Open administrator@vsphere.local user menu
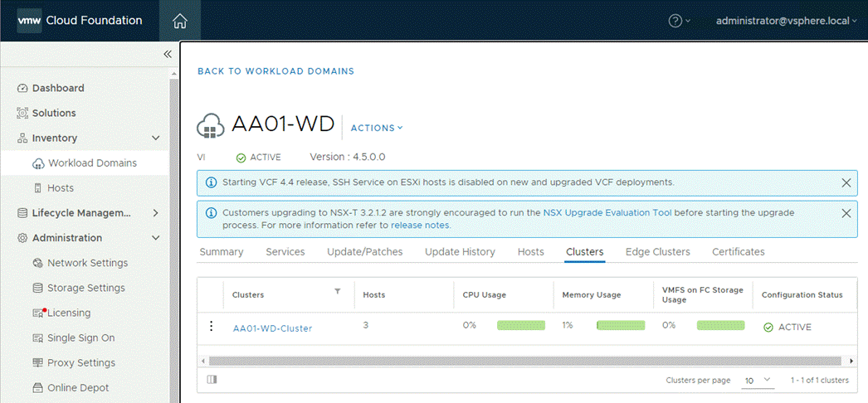The height and width of the screenshot is (403, 868). (x=786, y=21)
